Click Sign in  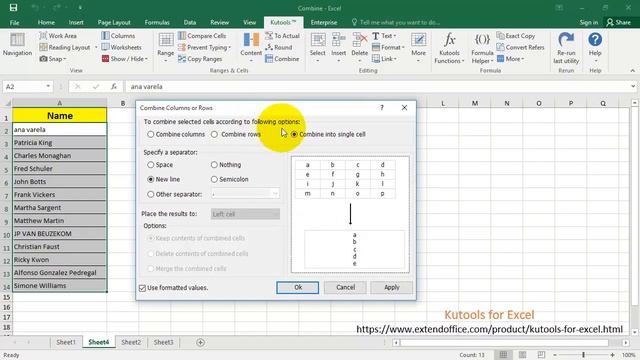click(x=589, y=22)
